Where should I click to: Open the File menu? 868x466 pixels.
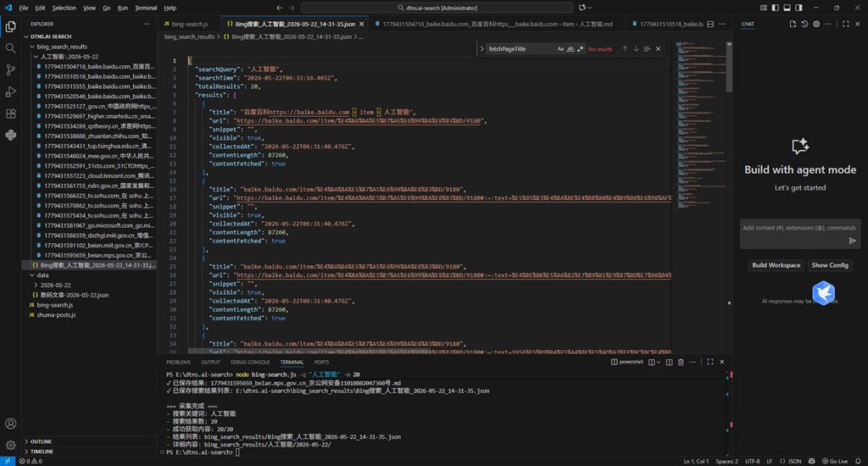point(23,8)
